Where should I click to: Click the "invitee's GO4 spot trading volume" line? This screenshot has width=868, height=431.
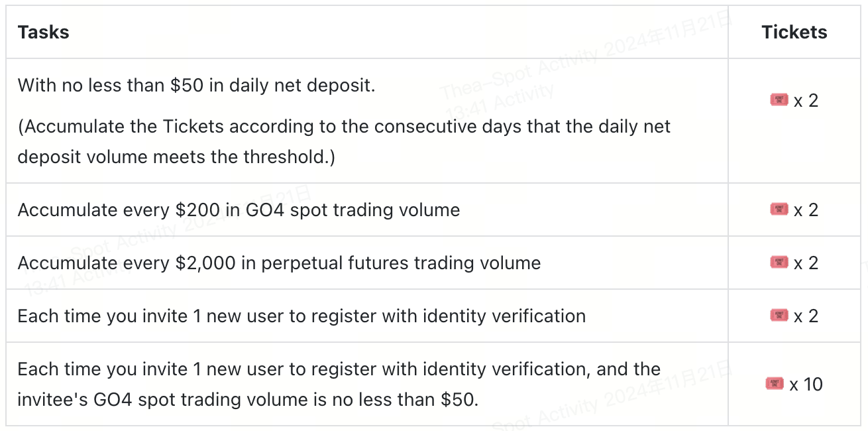[x=247, y=400]
